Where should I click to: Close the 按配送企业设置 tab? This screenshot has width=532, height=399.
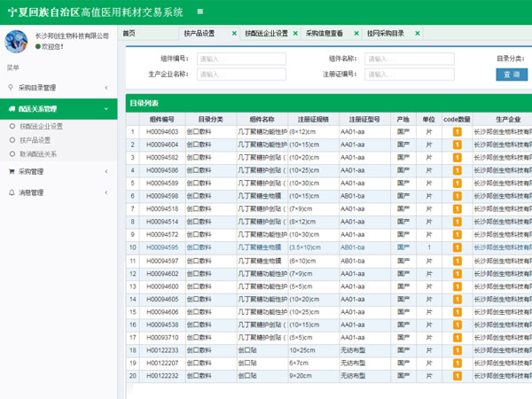[294, 33]
